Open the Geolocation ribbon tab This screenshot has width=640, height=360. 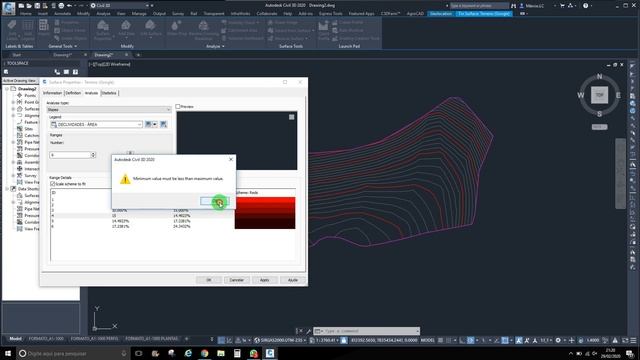pyautogui.click(x=441, y=13)
